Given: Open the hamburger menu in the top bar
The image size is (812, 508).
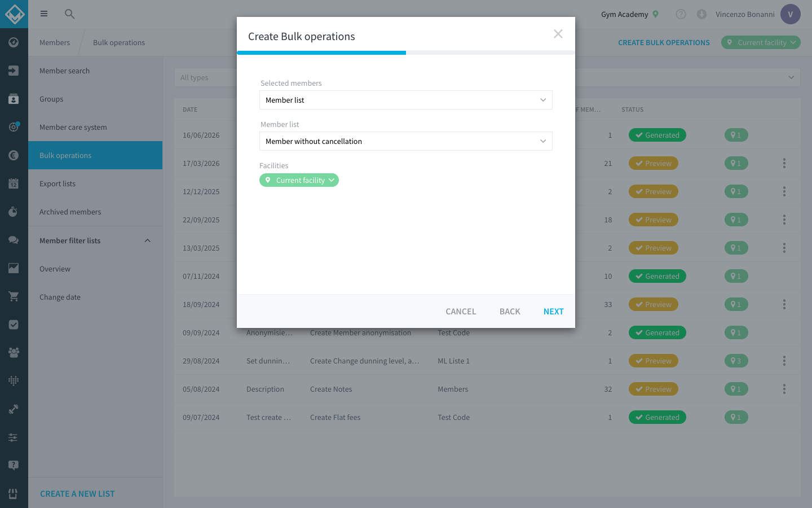Looking at the screenshot, I should pos(44,14).
